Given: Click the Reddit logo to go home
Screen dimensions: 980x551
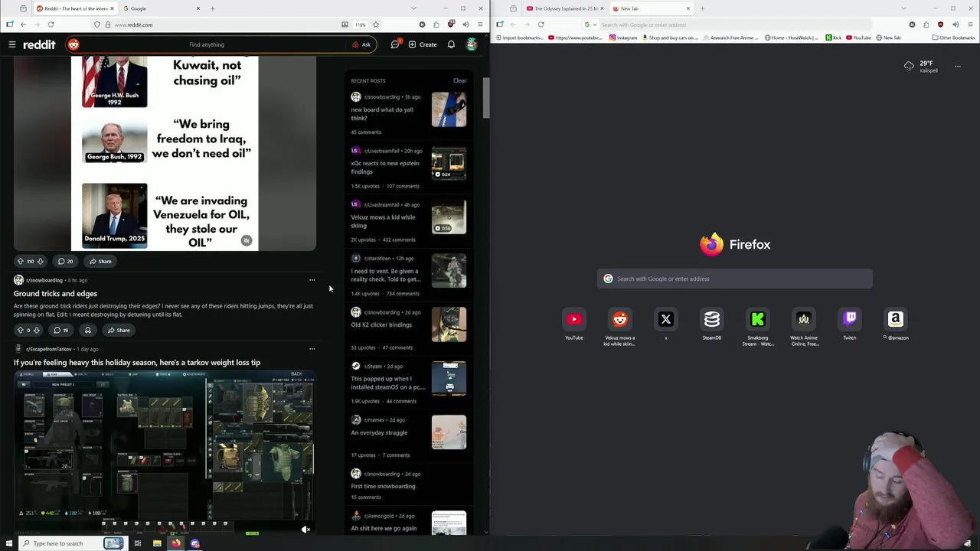Looking at the screenshot, I should click(39, 44).
